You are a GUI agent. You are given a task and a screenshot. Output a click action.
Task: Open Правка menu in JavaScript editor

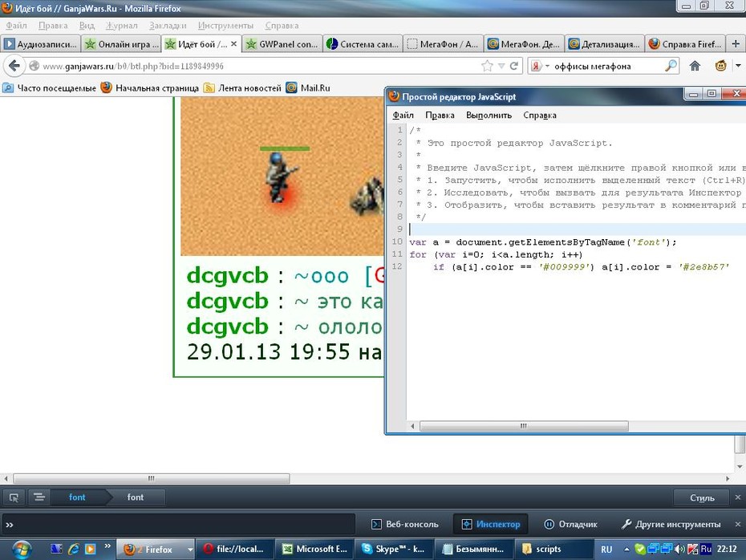tap(440, 116)
